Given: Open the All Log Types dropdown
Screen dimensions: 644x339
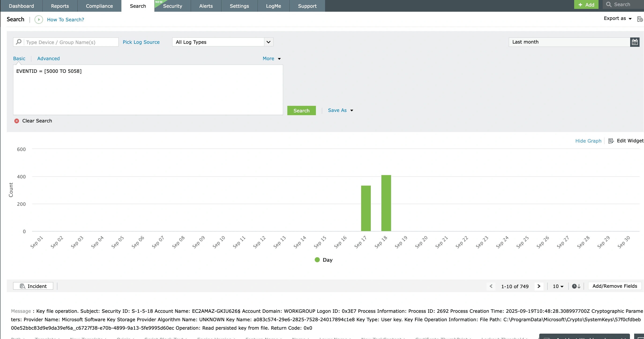Looking at the screenshot, I should point(268,42).
